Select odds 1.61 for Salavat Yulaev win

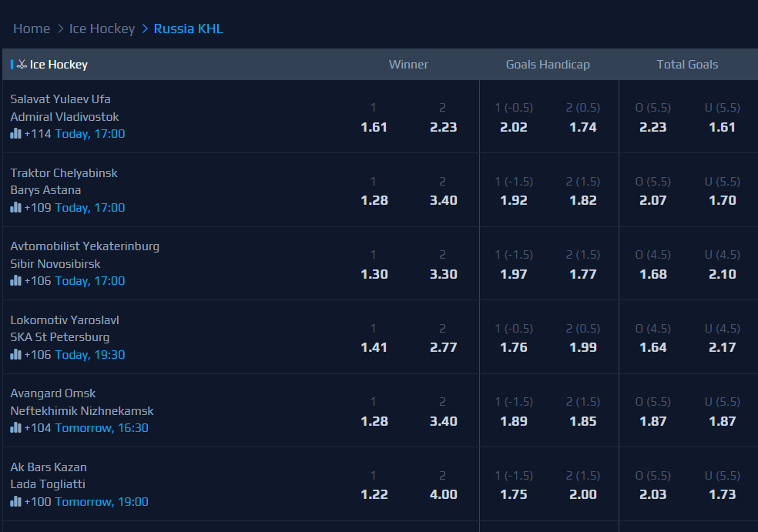(x=374, y=128)
